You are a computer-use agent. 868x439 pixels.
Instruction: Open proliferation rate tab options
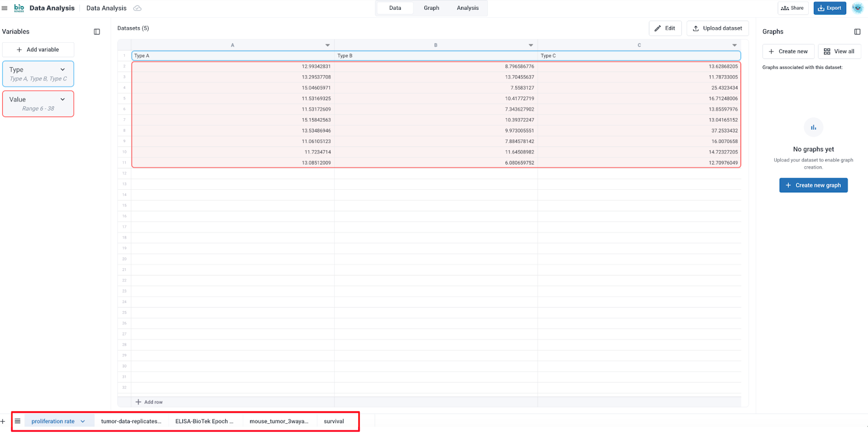click(83, 421)
